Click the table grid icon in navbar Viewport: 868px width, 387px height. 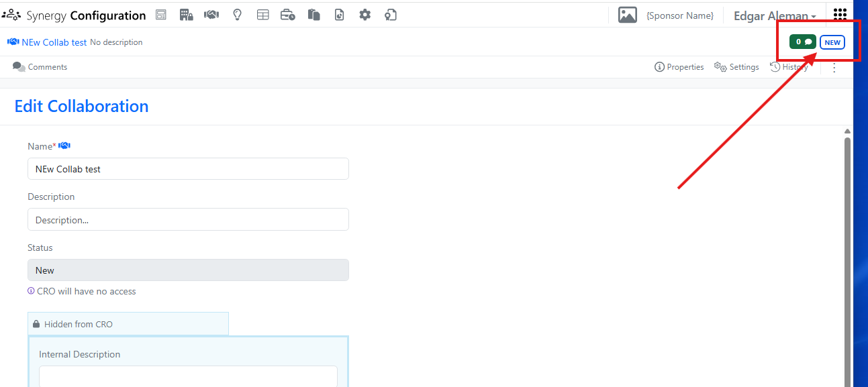point(263,15)
